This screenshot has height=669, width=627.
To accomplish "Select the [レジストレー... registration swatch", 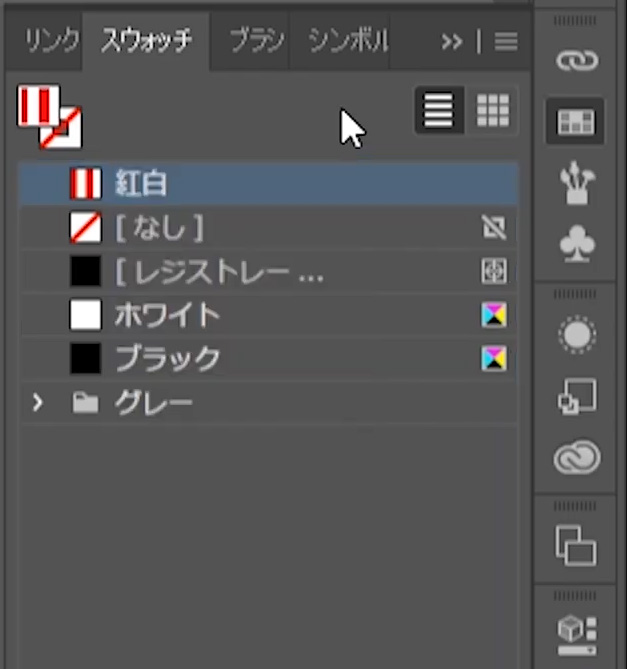I will (269, 271).
